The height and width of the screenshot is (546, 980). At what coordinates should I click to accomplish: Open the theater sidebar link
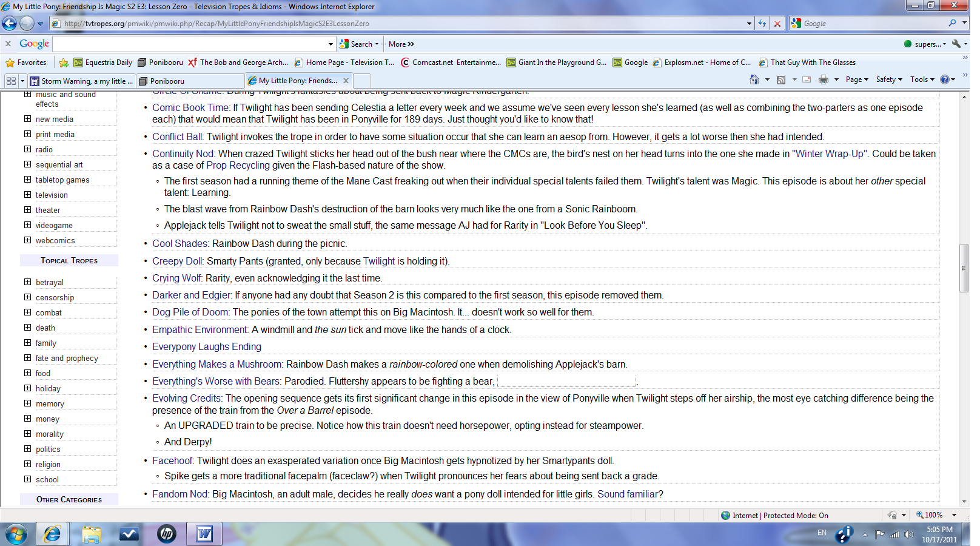click(x=48, y=210)
